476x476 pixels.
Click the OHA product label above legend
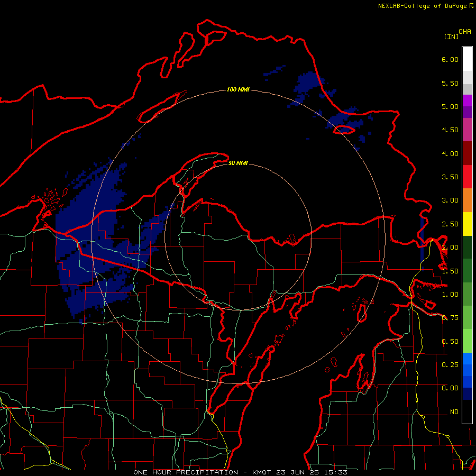(465, 32)
